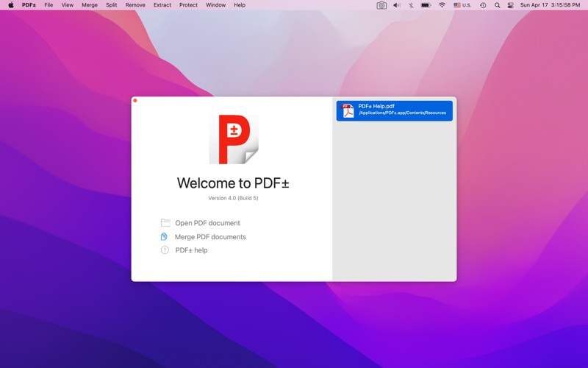Screen dimensions: 588x368
Task: Click the battery status icon
Action: point(426,5)
